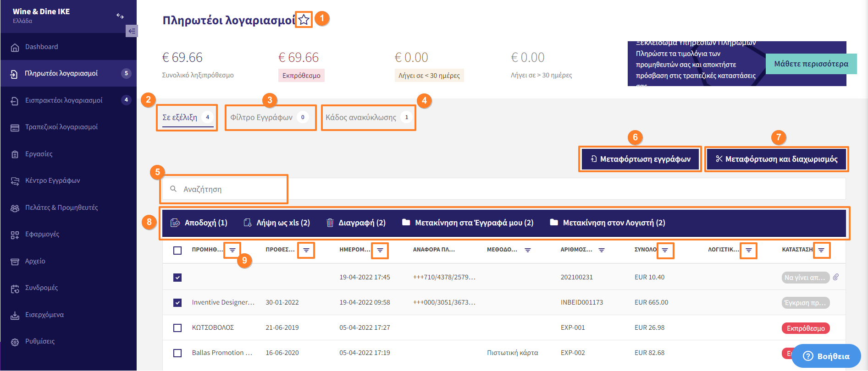Click the Dashboard home icon
The width and height of the screenshot is (868, 371).
pyautogui.click(x=15, y=47)
